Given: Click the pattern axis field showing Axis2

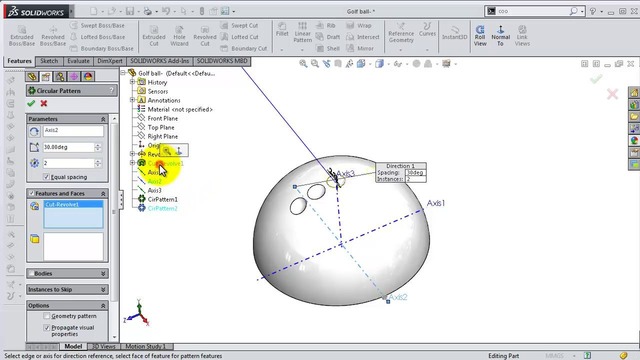Looking at the screenshot, I should (x=73, y=131).
